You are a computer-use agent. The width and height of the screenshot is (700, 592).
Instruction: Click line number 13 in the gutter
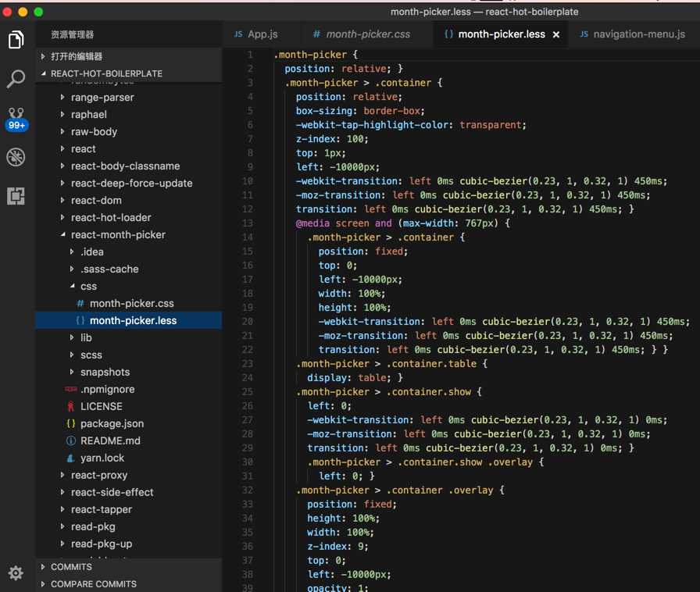pos(248,223)
